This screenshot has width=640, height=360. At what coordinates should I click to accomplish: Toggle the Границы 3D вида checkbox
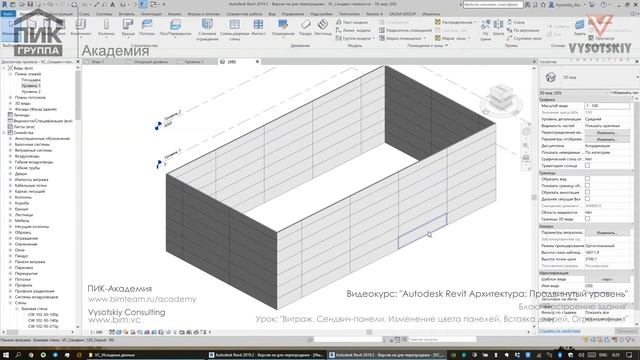(x=587, y=219)
